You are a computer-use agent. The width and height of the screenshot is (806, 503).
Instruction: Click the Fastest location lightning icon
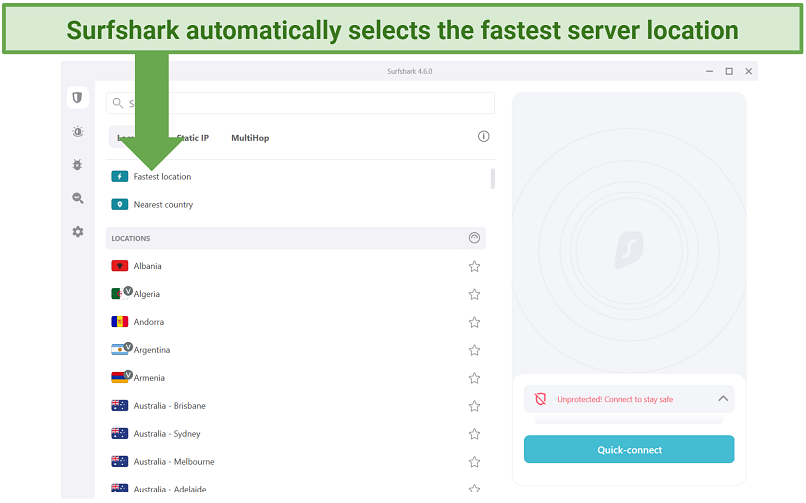click(120, 177)
